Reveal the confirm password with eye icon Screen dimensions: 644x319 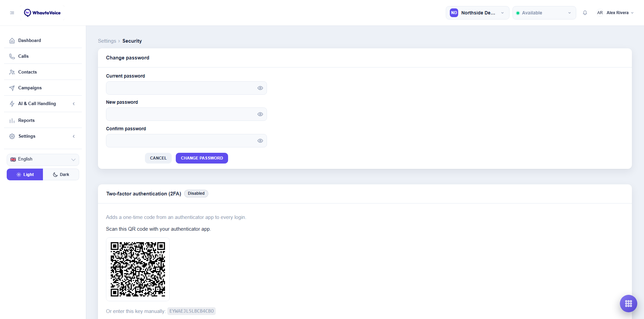coord(260,141)
